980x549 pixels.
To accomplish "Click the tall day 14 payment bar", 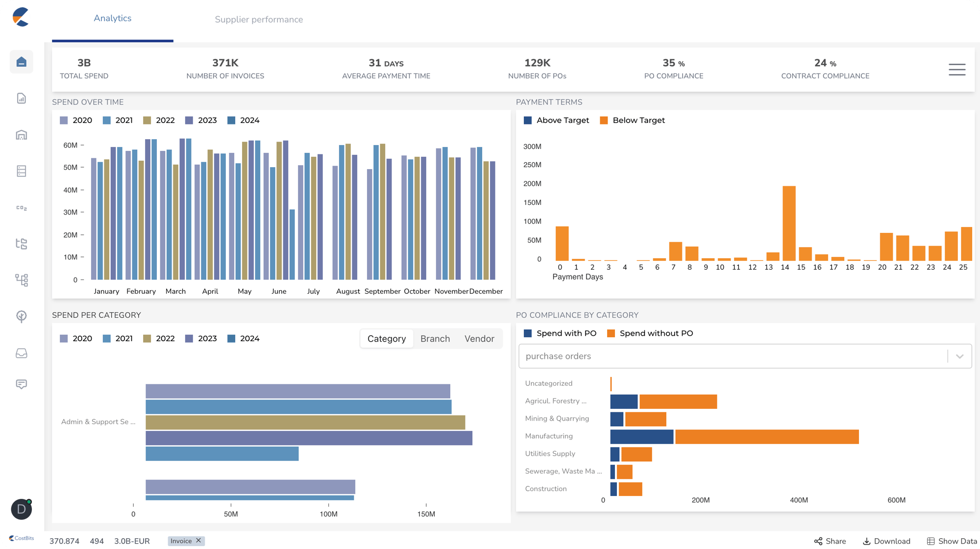I will point(789,223).
